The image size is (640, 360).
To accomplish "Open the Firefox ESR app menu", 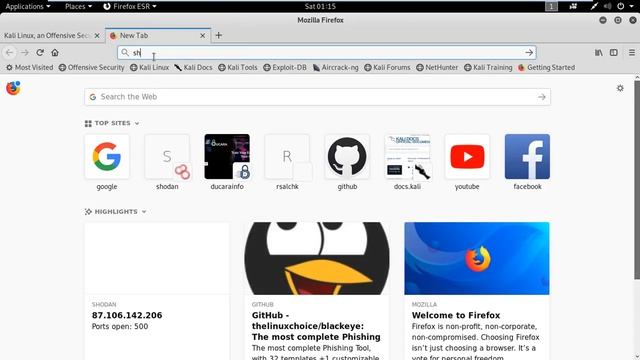I will (x=130, y=6).
